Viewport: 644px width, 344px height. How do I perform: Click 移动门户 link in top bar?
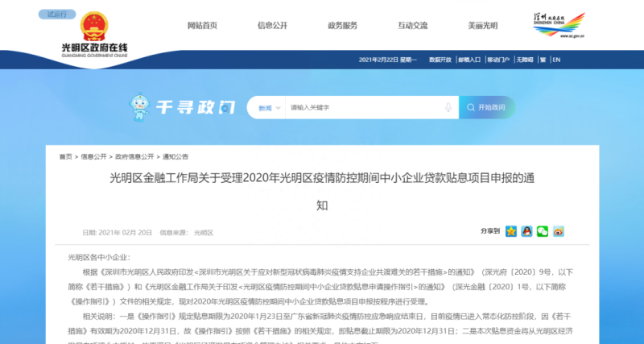point(498,60)
